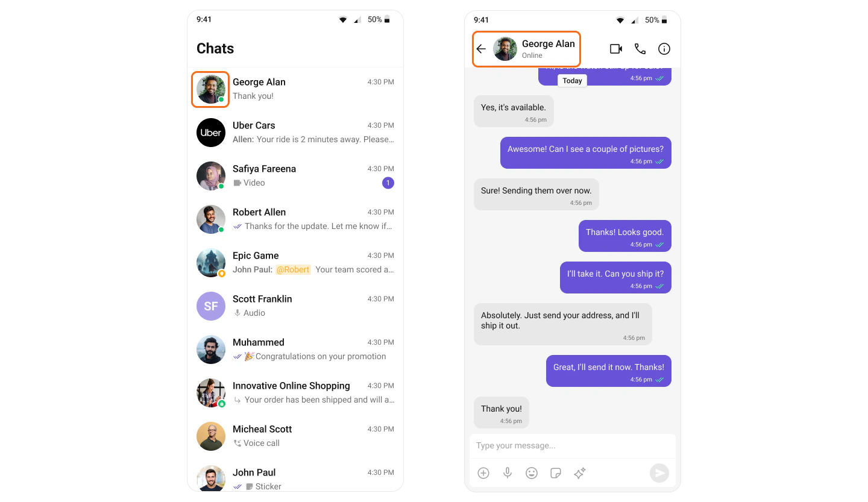The image size is (868, 502).
Task: Select the Micheal Scott voice call entry
Action: pos(295,436)
